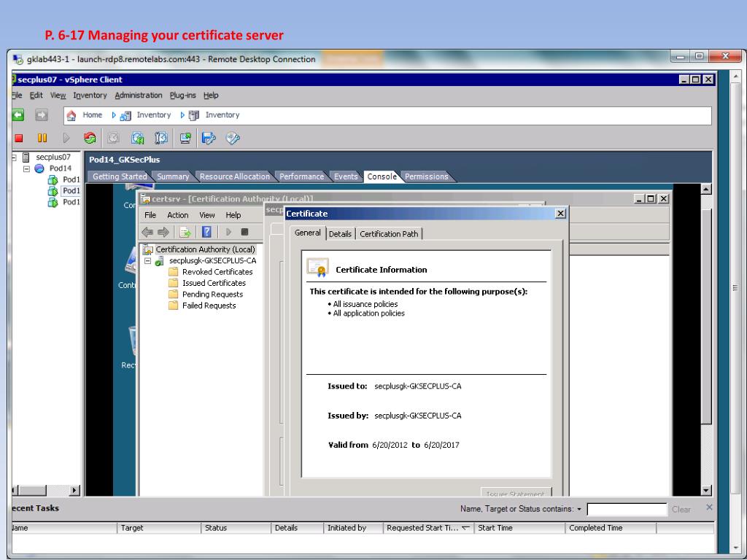Open the Events tab
This screenshot has width=747, height=560.
346,176
